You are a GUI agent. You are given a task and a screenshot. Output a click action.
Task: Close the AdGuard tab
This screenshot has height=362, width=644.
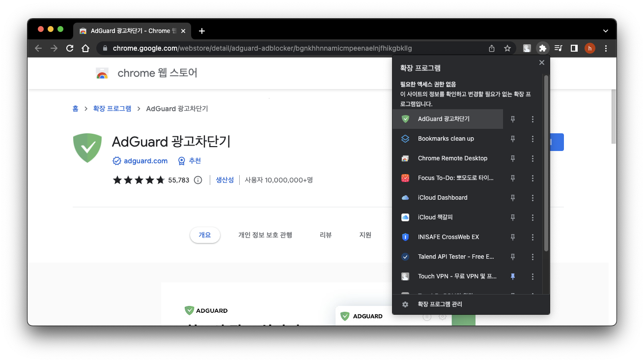coord(184,31)
